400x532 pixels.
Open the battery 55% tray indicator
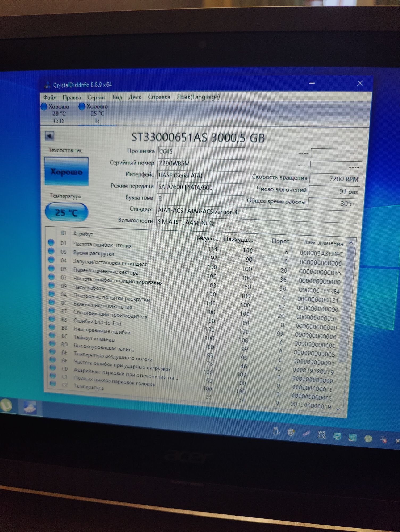tap(321, 435)
